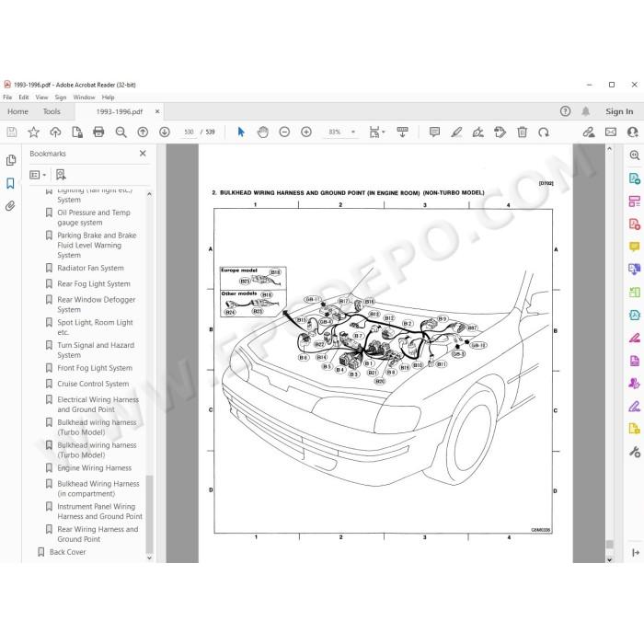
Task: Click the upload to cloud icon
Action: [x=55, y=132]
